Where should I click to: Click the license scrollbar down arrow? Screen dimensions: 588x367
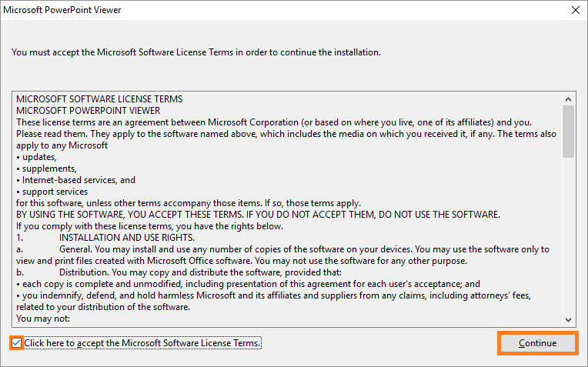click(x=568, y=320)
